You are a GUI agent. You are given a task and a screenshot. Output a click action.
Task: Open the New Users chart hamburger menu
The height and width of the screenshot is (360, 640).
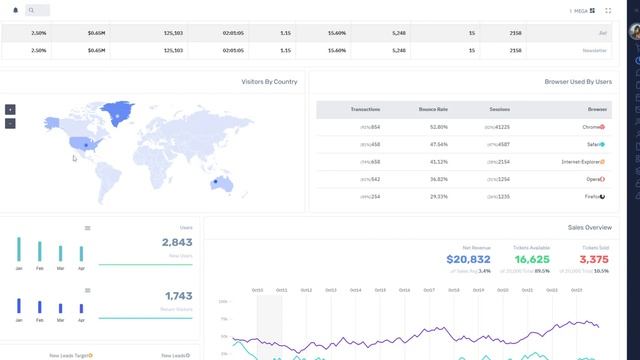pyautogui.click(x=87, y=228)
